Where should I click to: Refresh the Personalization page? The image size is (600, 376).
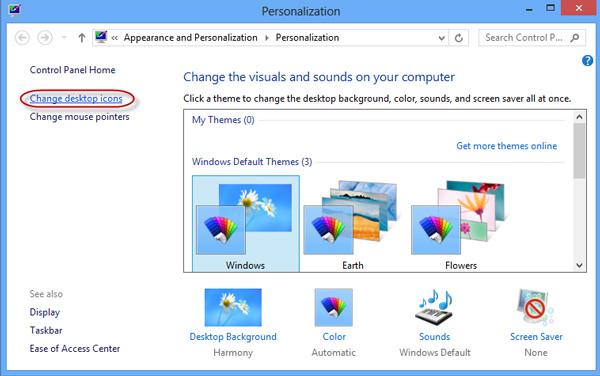[459, 38]
